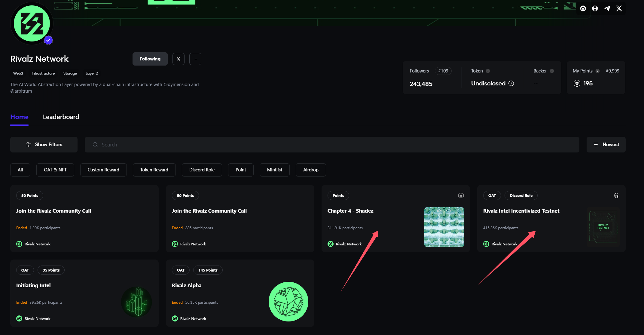Click the 145 Points badge on Rivalz Alpha
Screen dimensions: 644x335
(208, 270)
